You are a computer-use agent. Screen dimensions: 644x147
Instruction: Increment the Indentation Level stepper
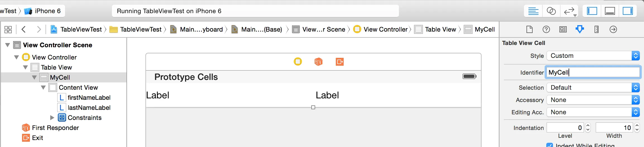pos(588,126)
